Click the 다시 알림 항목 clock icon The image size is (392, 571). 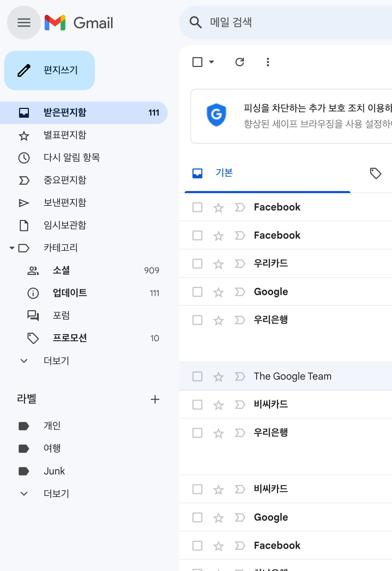[x=24, y=158]
